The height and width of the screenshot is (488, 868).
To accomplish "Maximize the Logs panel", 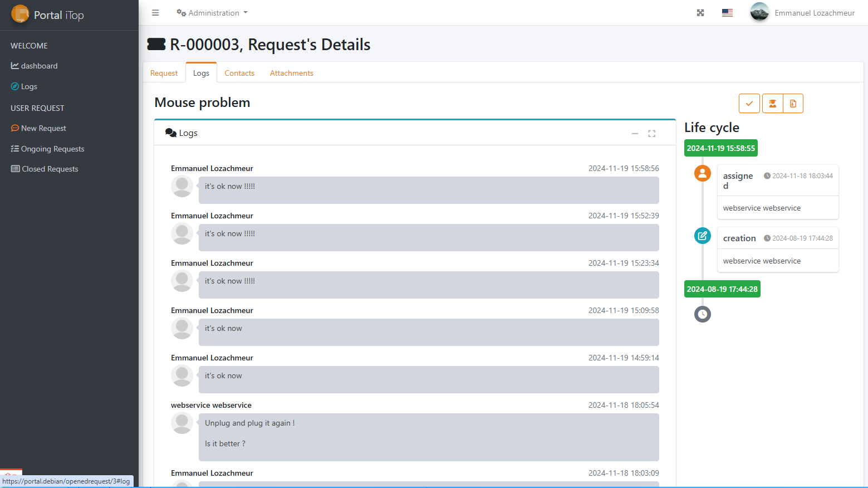I will (x=651, y=134).
